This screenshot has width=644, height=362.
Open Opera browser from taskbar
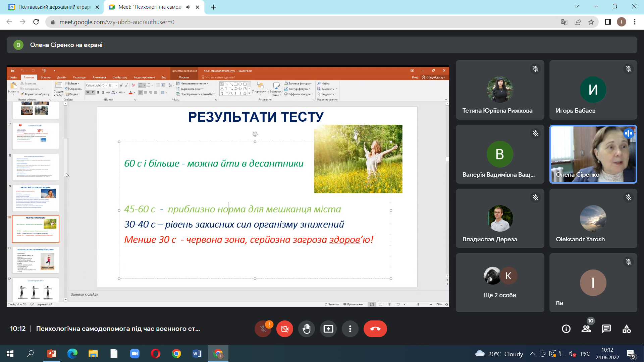click(155, 354)
